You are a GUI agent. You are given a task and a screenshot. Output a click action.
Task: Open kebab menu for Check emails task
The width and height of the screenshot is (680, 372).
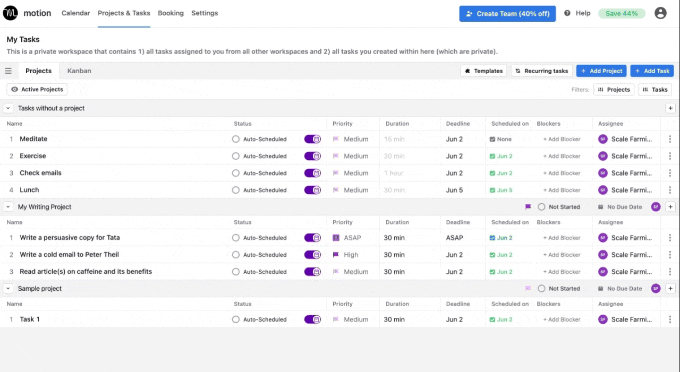click(x=670, y=173)
